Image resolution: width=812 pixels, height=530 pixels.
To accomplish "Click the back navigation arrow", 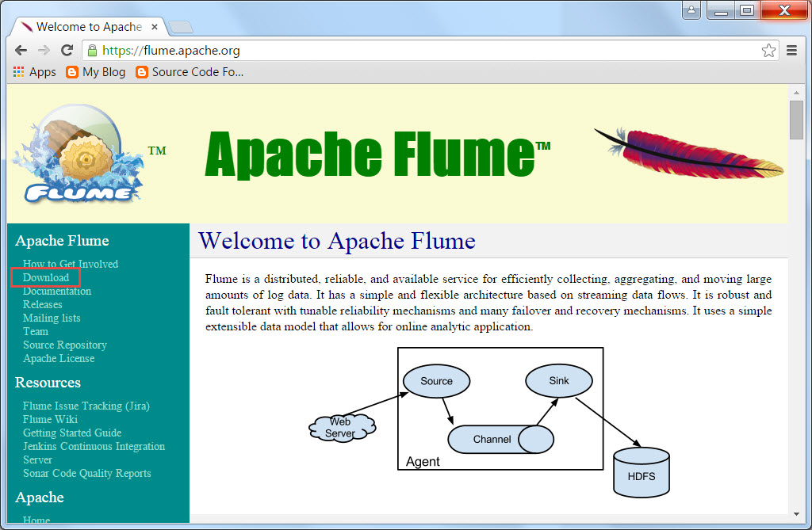I will click(21, 50).
